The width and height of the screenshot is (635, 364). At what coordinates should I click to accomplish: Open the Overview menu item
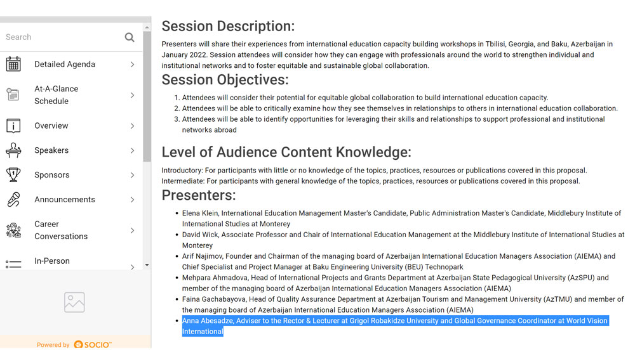click(x=51, y=126)
